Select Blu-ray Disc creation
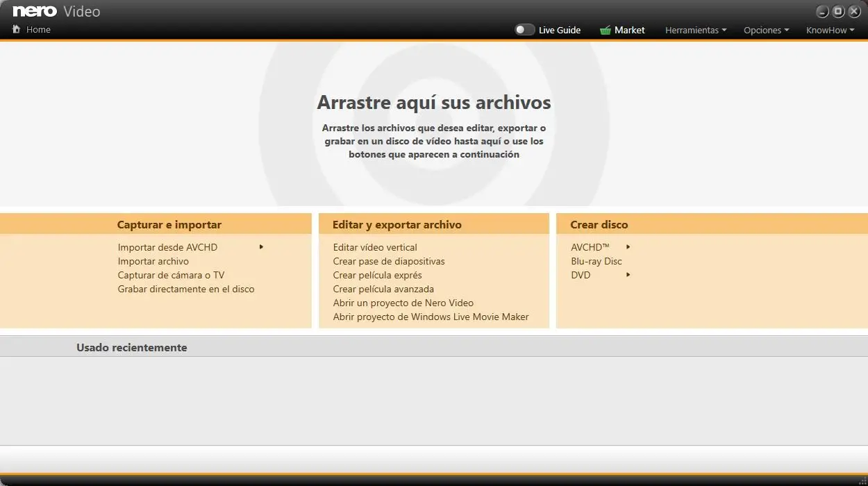 pyautogui.click(x=596, y=261)
